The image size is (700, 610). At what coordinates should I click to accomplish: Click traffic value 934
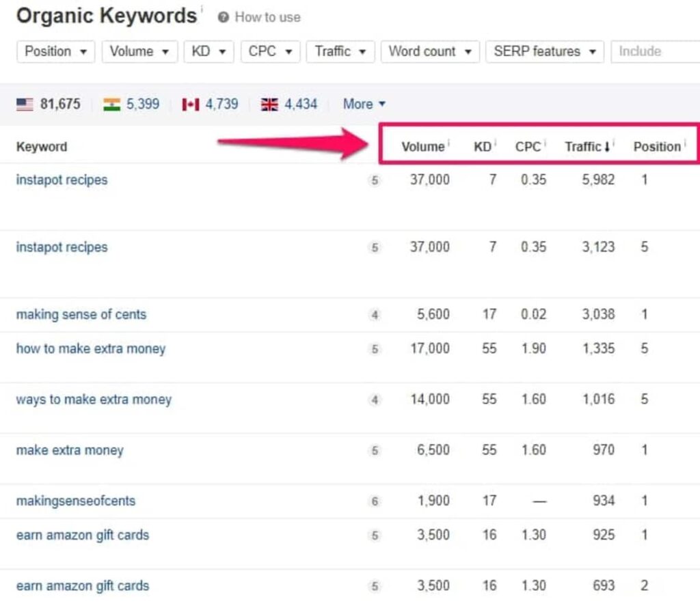pos(604,501)
